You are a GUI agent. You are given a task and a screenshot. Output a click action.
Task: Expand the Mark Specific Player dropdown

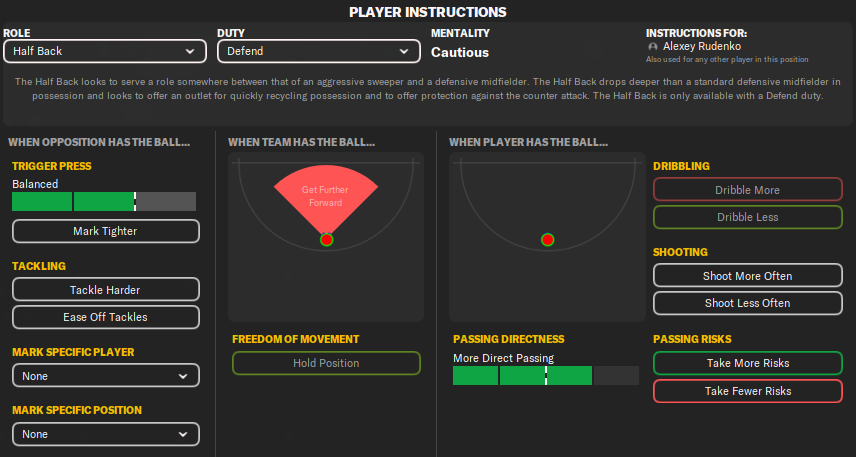coord(106,376)
